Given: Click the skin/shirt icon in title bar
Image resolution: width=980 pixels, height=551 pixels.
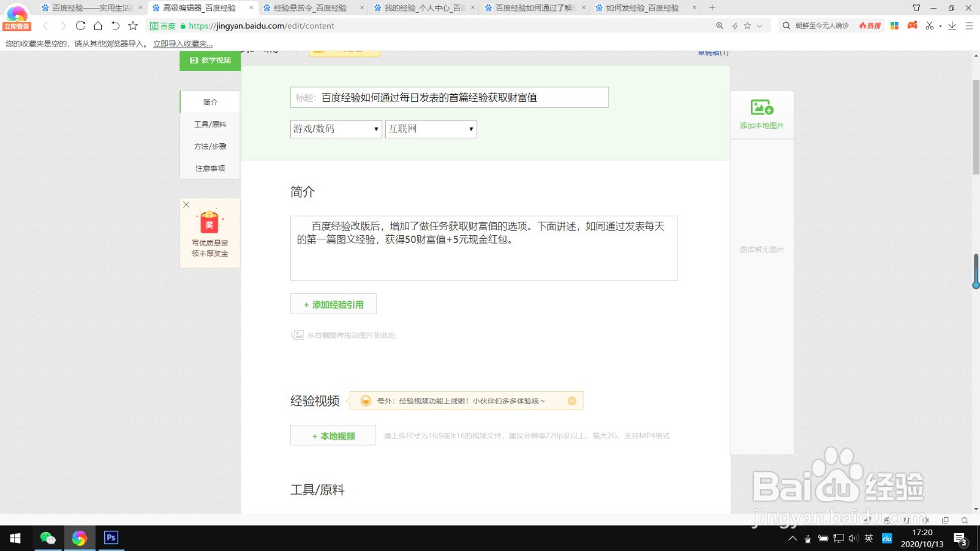Looking at the screenshot, I should point(916,8).
